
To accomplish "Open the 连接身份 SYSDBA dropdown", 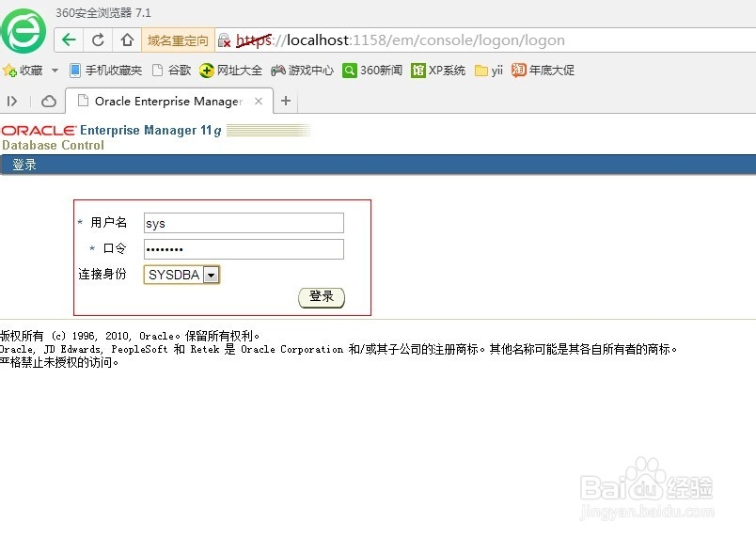I will tap(181, 275).
